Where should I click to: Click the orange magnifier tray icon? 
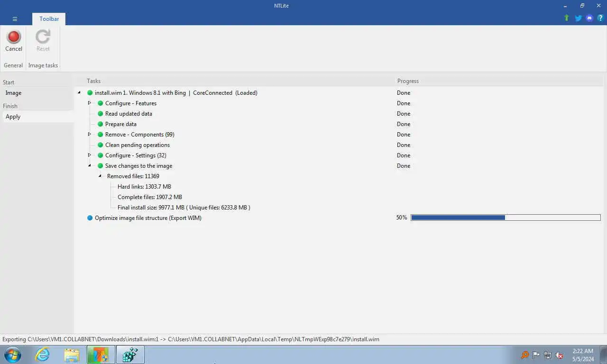[525, 355]
